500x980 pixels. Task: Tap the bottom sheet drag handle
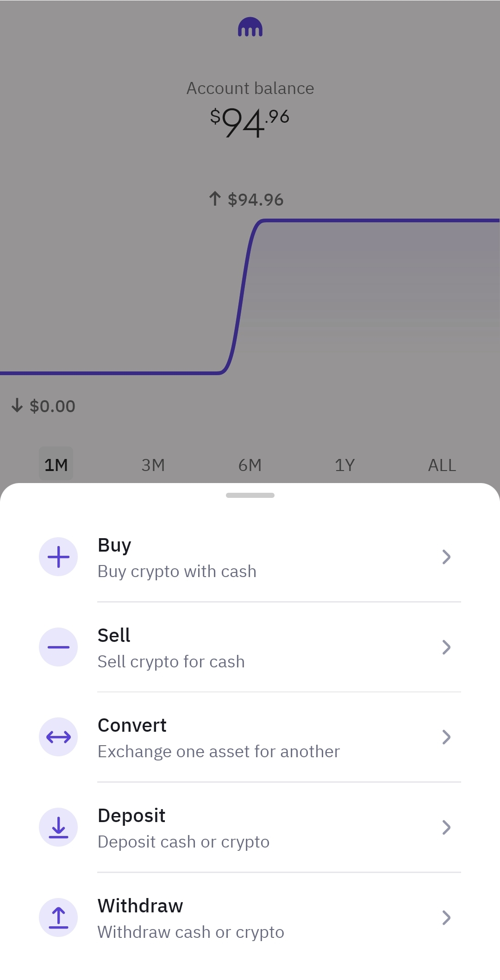pos(250,495)
